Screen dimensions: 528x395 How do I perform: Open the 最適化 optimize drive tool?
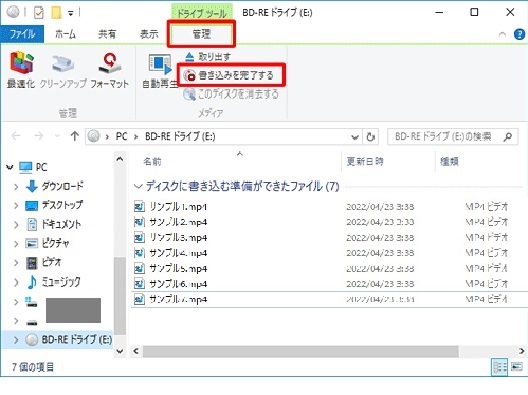click(x=21, y=70)
